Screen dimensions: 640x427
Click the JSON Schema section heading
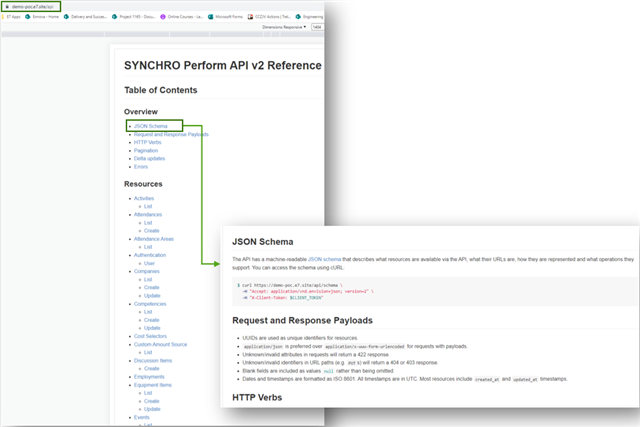(x=262, y=242)
